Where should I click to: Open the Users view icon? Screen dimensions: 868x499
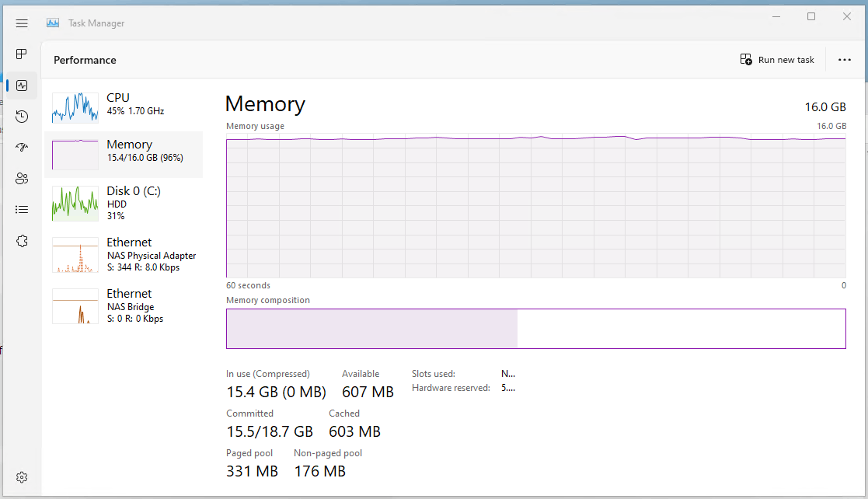pos(21,178)
